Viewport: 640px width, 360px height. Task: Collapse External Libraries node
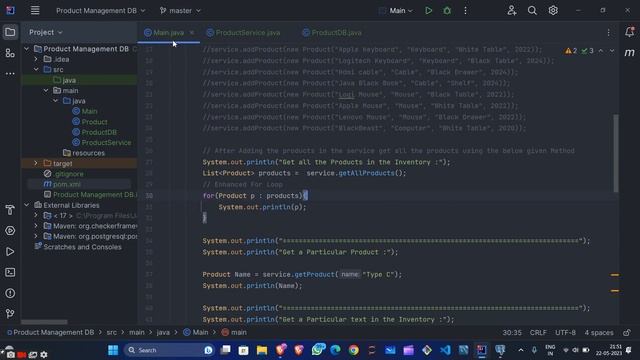[27, 205]
